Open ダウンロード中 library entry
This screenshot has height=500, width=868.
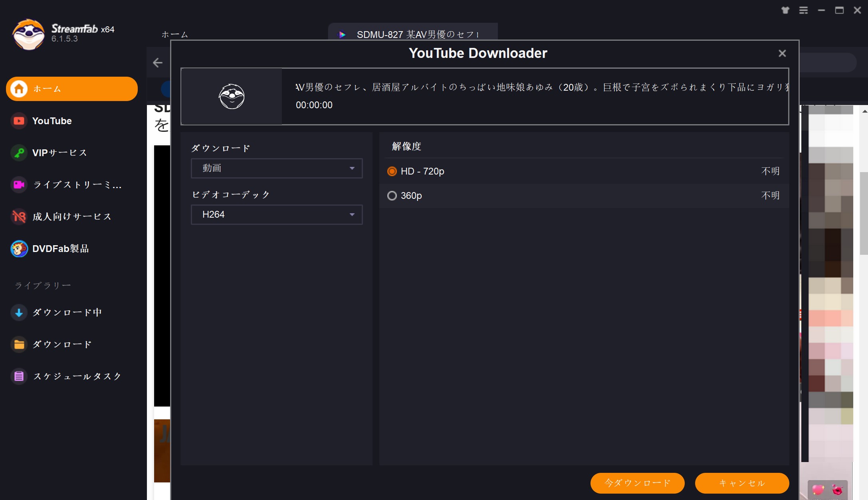click(72, 312)
